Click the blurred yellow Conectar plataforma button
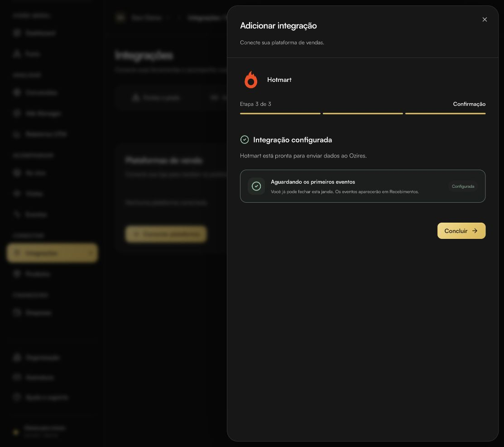The width and height of the screenshot is (504, 447). 166,234
